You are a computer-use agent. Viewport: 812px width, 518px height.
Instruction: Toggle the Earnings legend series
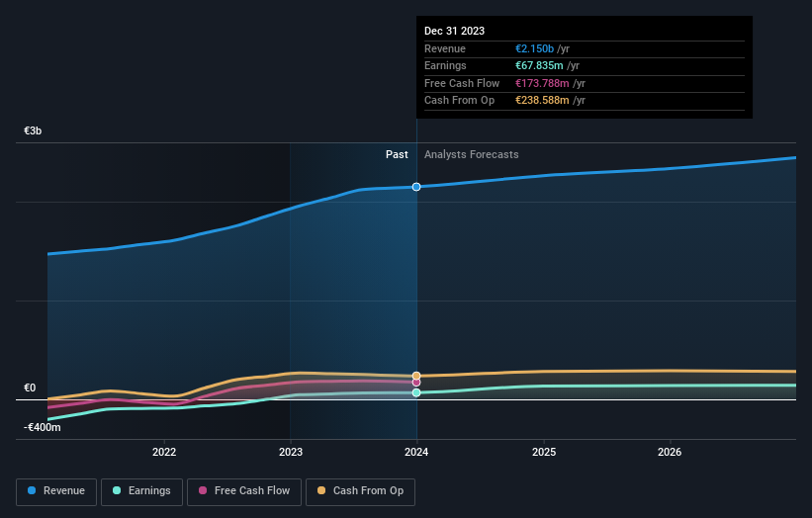141,491
